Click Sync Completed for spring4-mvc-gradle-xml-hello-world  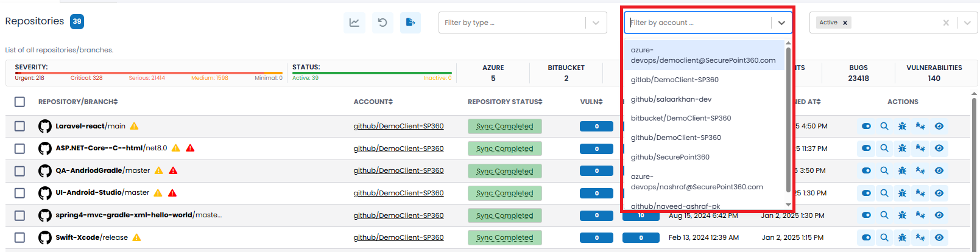coord(505,215)
